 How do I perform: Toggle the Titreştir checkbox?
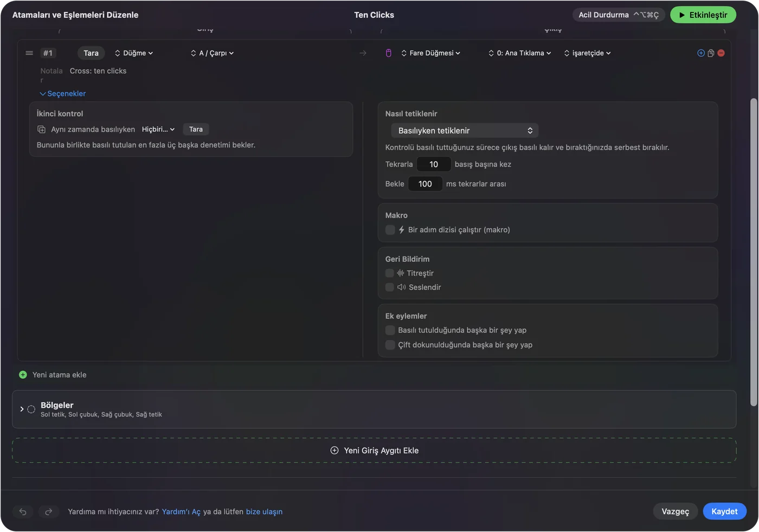[389, 273]
